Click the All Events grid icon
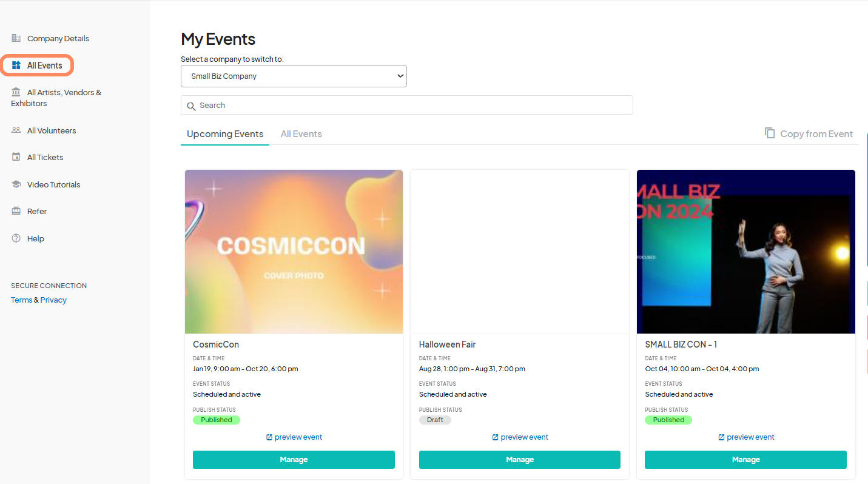Screen dimensions: 868x484 coord(16,65)
